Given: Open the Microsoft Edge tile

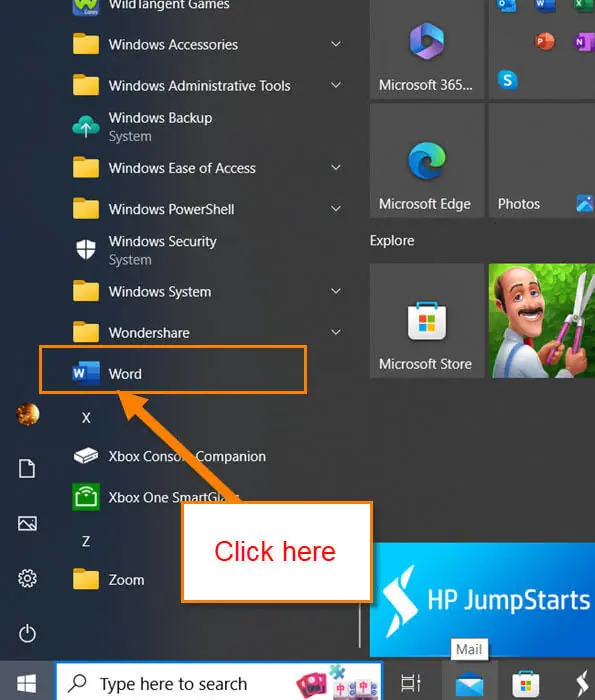Looking at the screenshot, I should click(427, 161).
